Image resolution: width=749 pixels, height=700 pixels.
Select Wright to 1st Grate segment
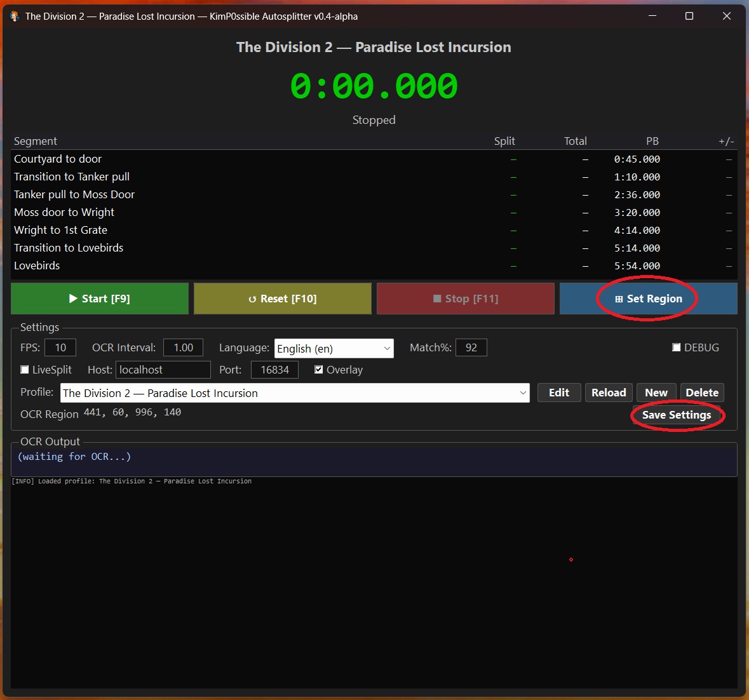374,230
